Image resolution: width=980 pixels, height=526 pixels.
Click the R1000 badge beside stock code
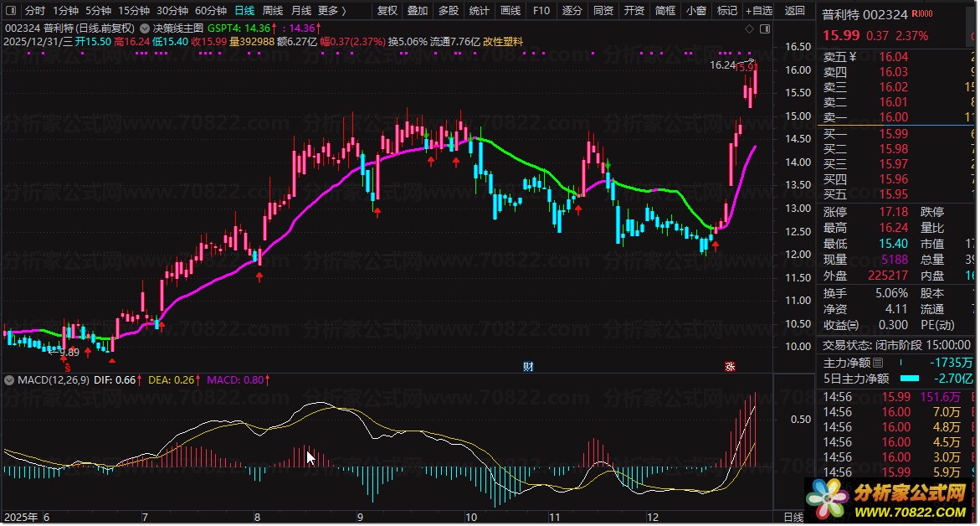(922, 16)
